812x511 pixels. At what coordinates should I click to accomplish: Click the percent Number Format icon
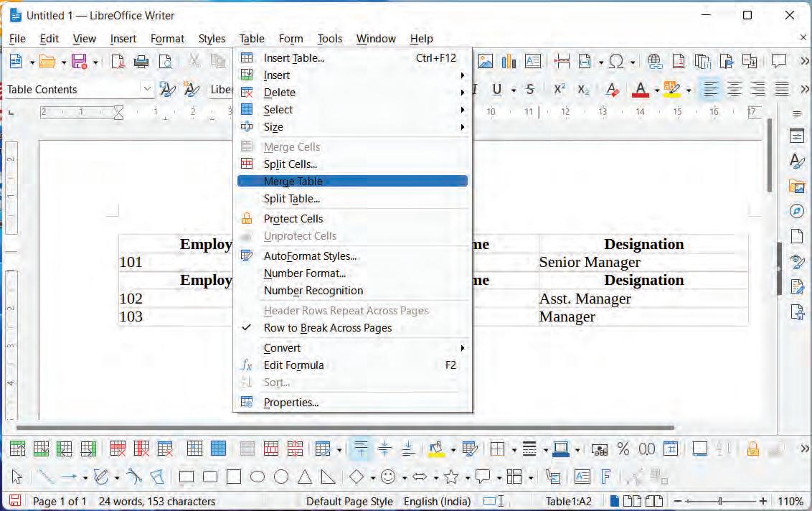(623, 449)
